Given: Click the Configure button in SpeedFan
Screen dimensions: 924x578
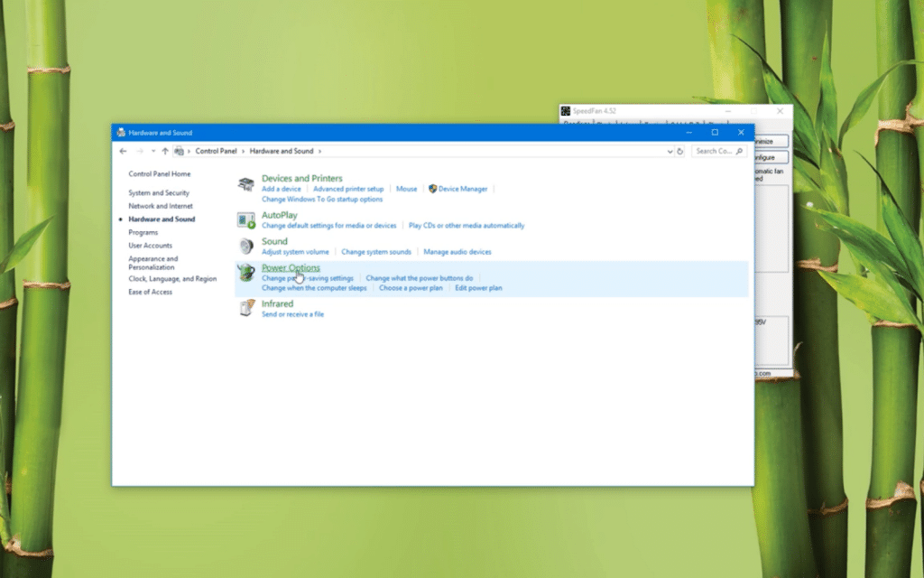Looking at the screenshot, I should pyautogui.click(x=769, y=157).
